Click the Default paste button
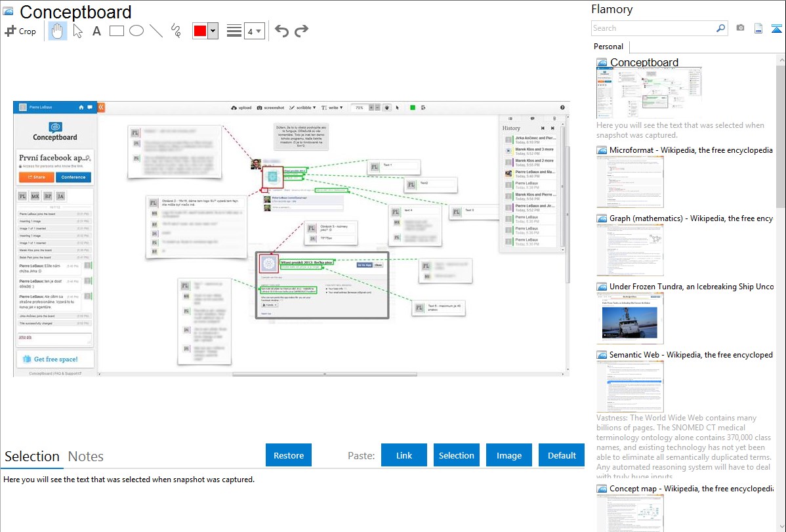Screen dimensions: 786x532 coord(562,455)
